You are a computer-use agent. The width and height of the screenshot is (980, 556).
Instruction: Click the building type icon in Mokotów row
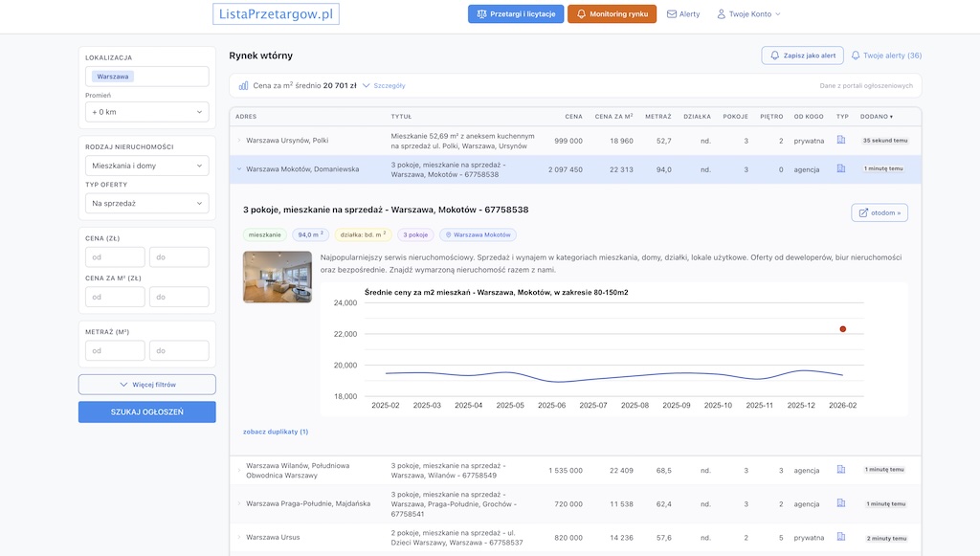(841, 169)
